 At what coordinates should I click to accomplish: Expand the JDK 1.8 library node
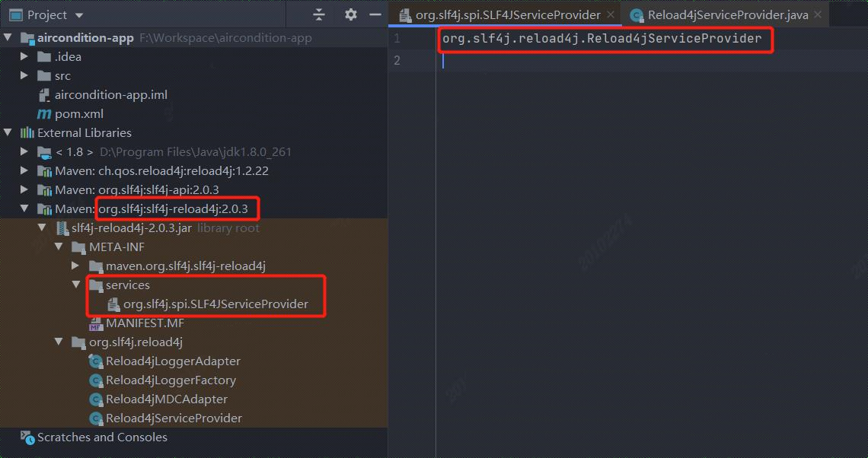pos(24,151)
